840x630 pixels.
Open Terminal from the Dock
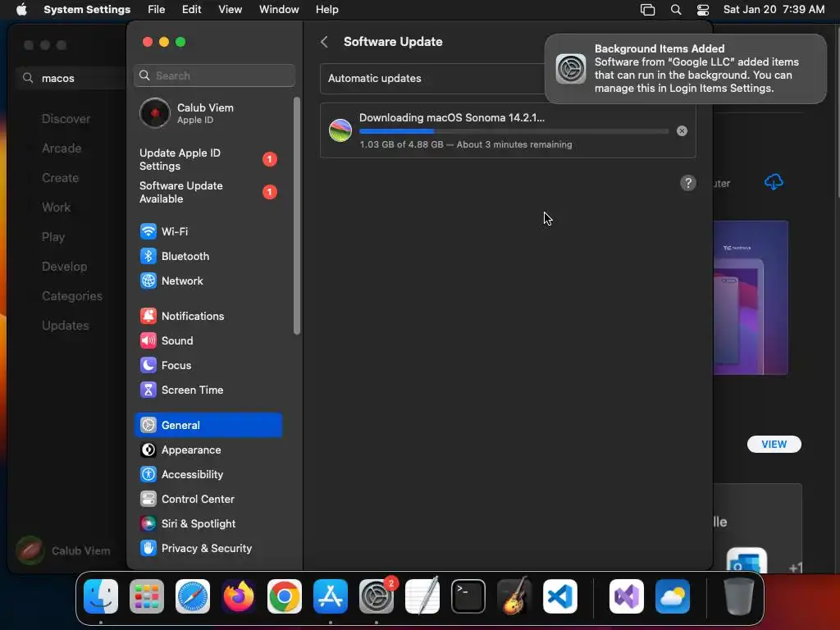point(468,596)
